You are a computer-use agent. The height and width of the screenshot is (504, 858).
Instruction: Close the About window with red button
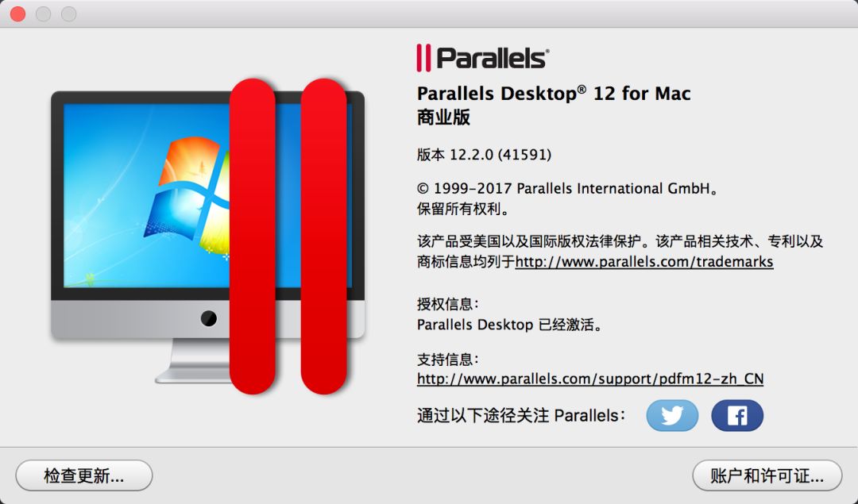tap(18, 13)
